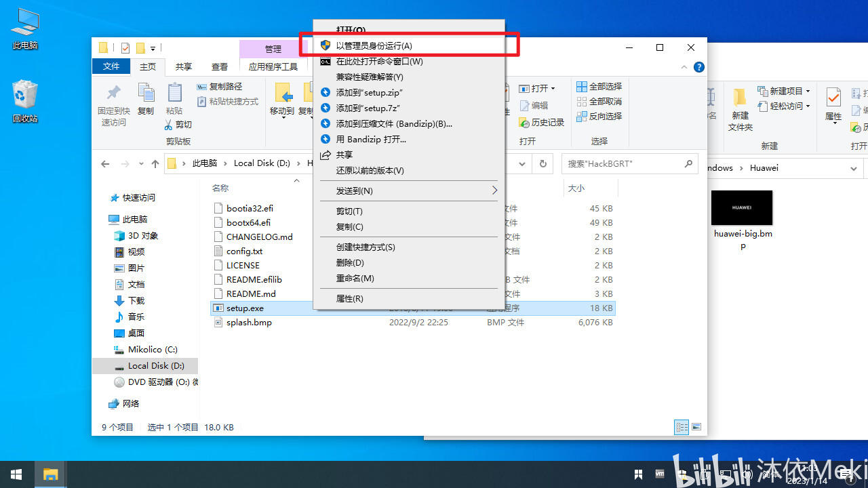Switch to details view icon in status bar
The height and width of the screenshot is (488, 868).
[x=682, y=427]
